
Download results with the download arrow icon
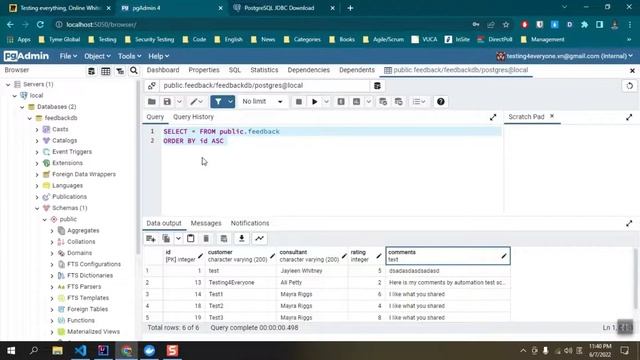pyautogui.click(x=242, y=238)
